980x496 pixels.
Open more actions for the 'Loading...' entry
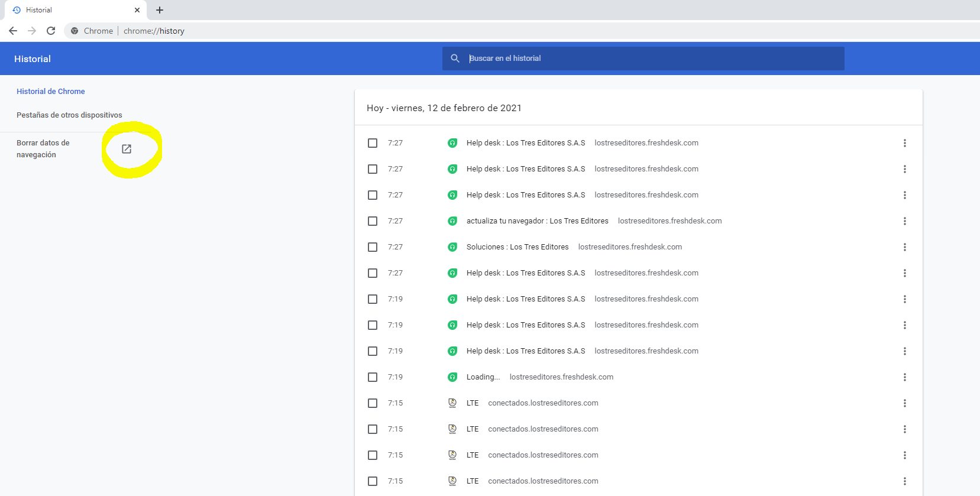click(905, 377)
